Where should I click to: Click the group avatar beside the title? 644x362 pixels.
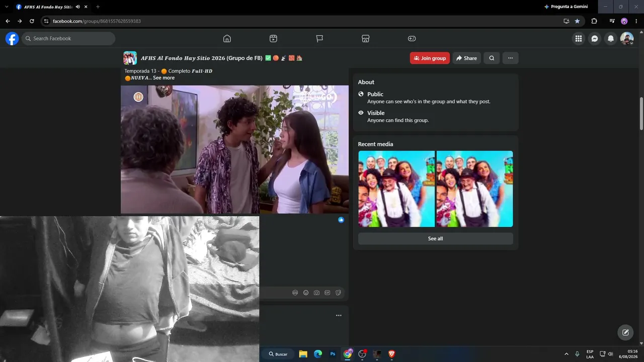pyautogui.click(x=130, y=58)
